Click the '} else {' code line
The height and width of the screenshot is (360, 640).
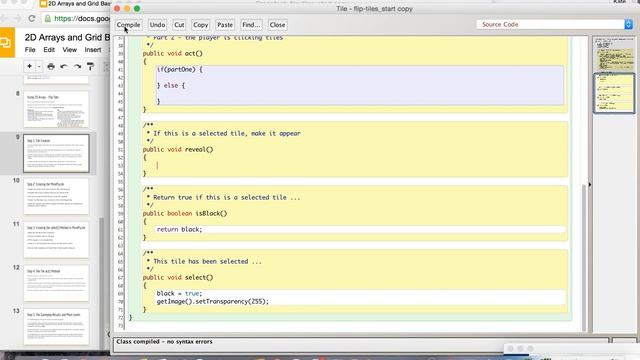coord(171,85)
